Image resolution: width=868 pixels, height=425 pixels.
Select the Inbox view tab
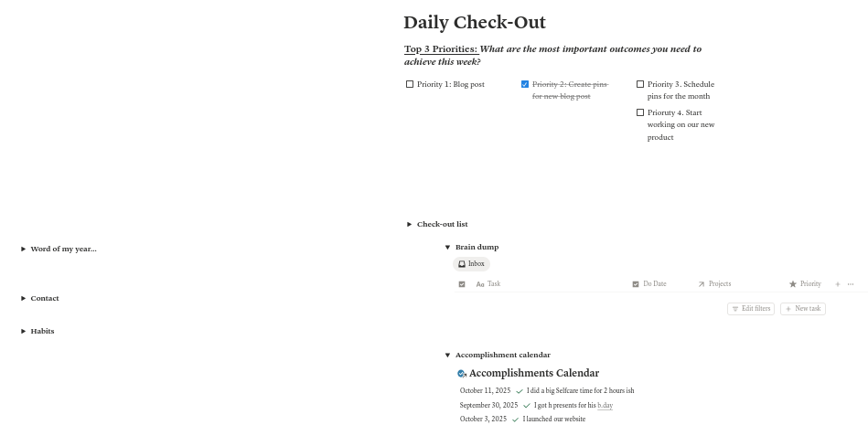471,264
